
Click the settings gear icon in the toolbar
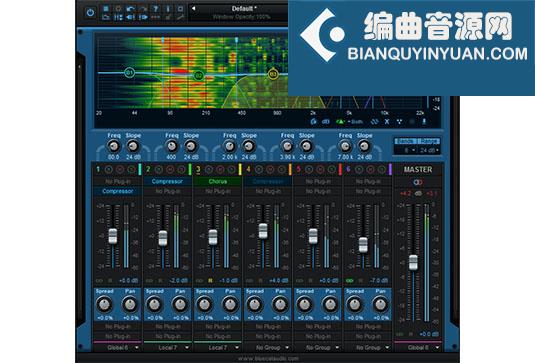[118, 9]
